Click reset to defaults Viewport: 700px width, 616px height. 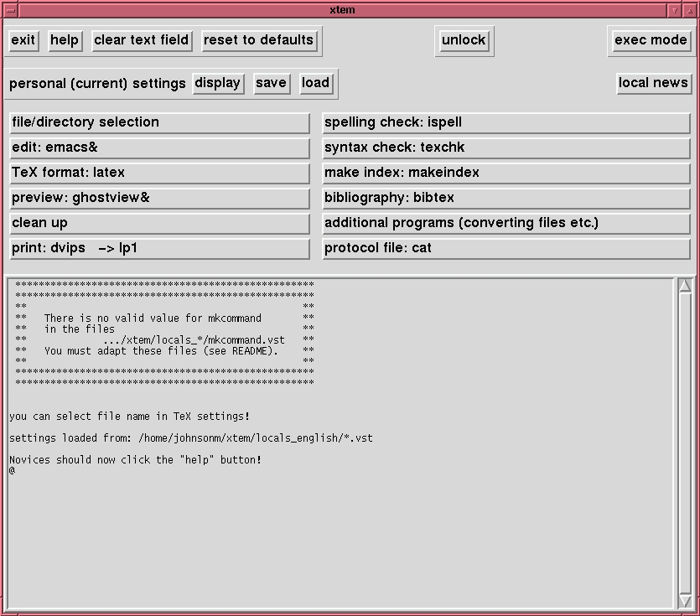(258, 40)
